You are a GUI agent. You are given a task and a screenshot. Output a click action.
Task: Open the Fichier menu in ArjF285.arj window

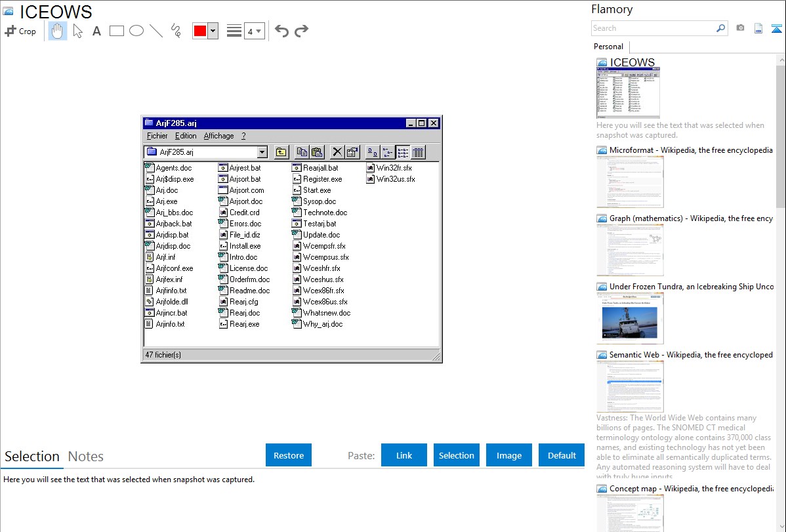(157, 136)
